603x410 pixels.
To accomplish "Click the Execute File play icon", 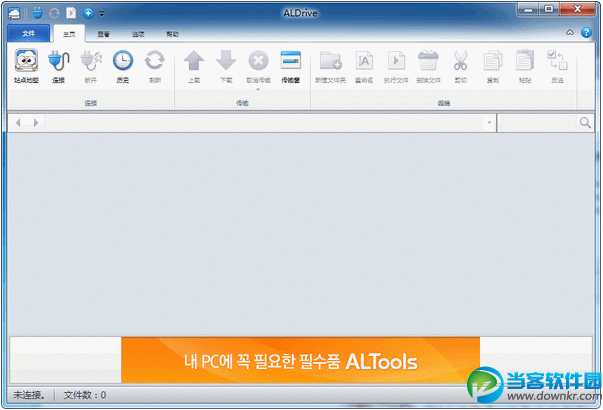I will coord(396,60).
